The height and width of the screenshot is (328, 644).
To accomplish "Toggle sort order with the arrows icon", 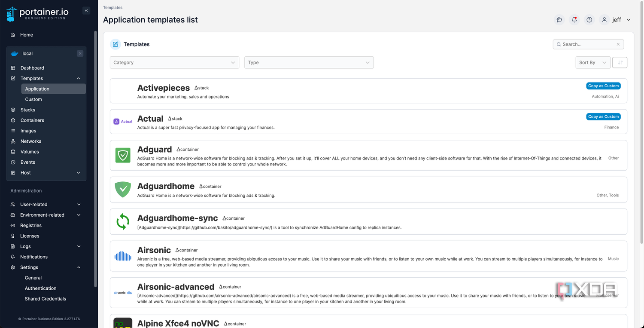I will point(620,62).
